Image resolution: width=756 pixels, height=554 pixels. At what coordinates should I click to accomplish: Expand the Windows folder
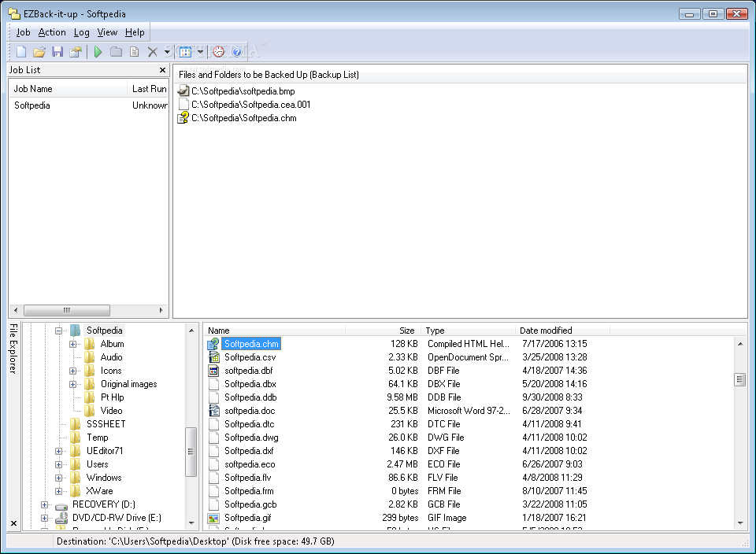click(x=58, y=478)
